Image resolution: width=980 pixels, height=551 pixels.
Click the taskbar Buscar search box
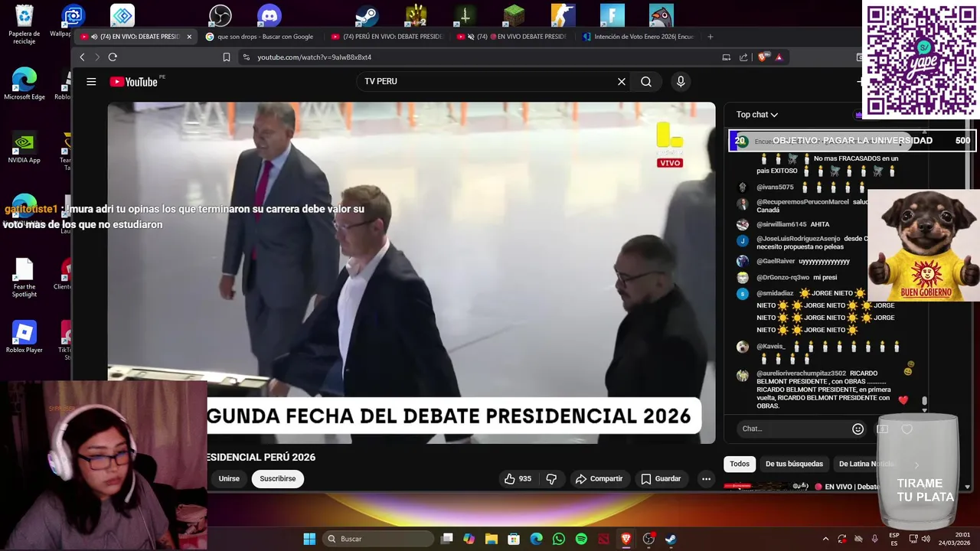click(377, 539)
